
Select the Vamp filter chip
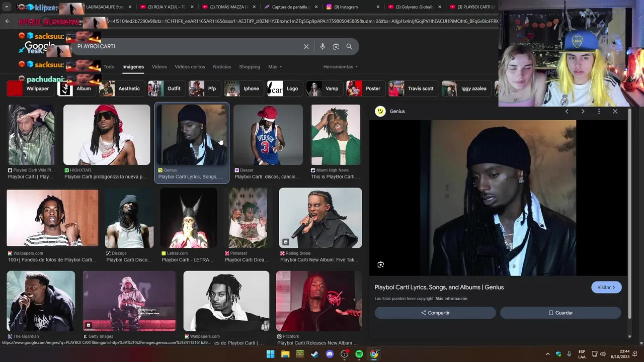[325, 88]
